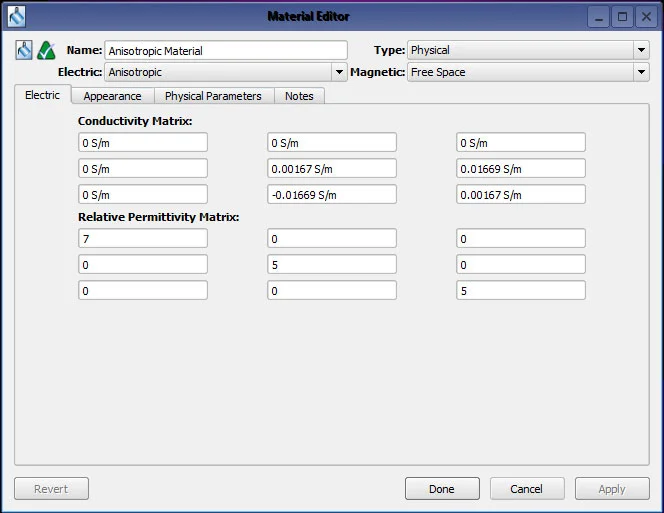Maximize the Material Editor window
The height and width of the screenshot is (513, 664).
pyautogui.click(x=622, y=17)
